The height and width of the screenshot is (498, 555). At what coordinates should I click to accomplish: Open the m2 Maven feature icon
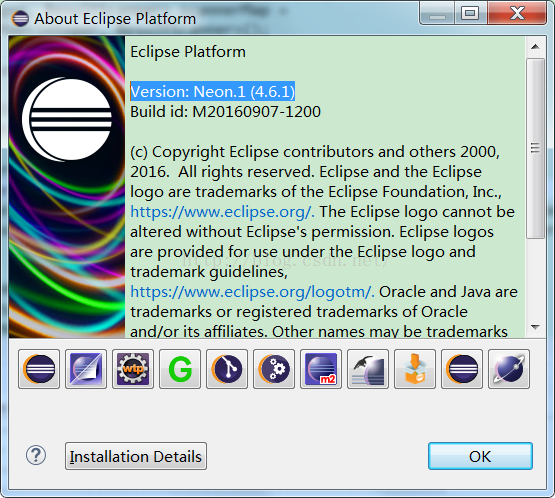321,369
